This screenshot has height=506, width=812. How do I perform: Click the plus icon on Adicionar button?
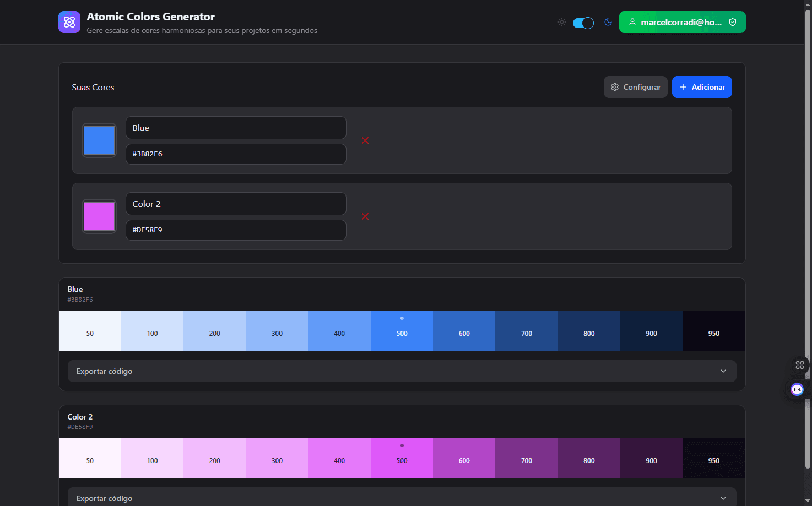pyautogui.click(x=683, y=87)
